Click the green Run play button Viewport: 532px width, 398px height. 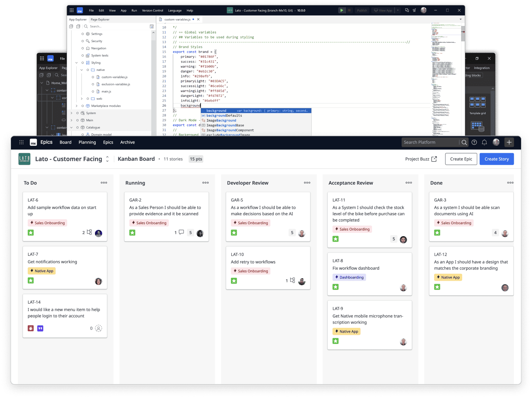341,10
